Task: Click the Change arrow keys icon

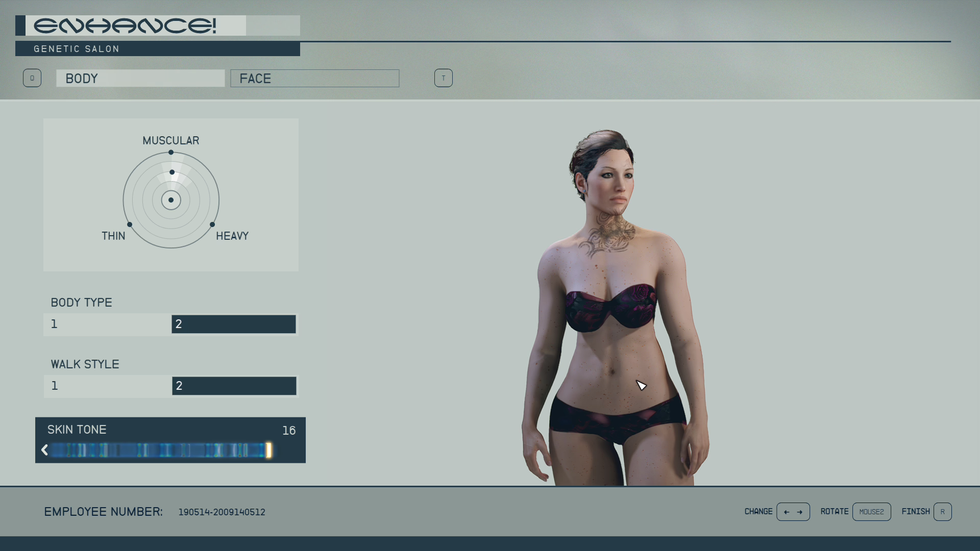Action: pos(793,512)
